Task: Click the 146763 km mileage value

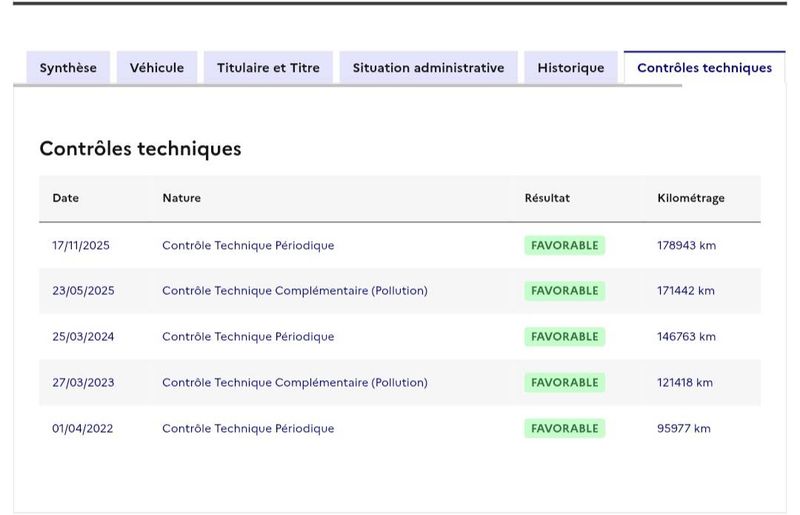Action: pyautogui.click(x=686, y=337)
